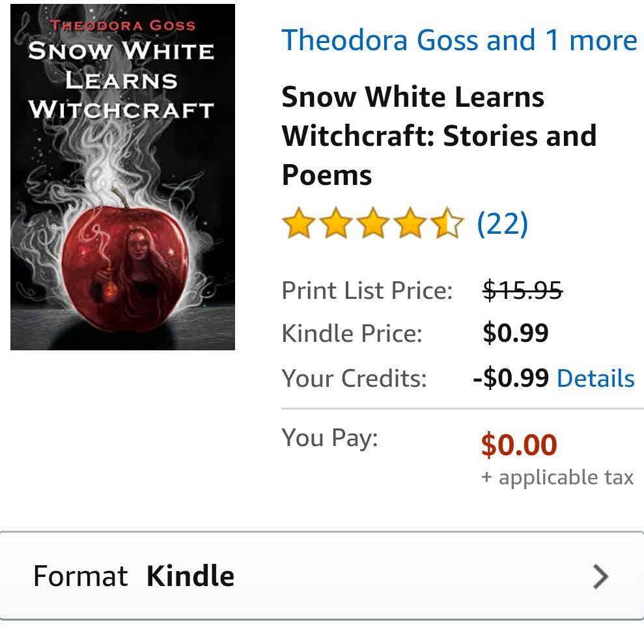Expand the Format Kindle chevron arrow
Viewport: 644px width, 644px height.
coord(600,577)
